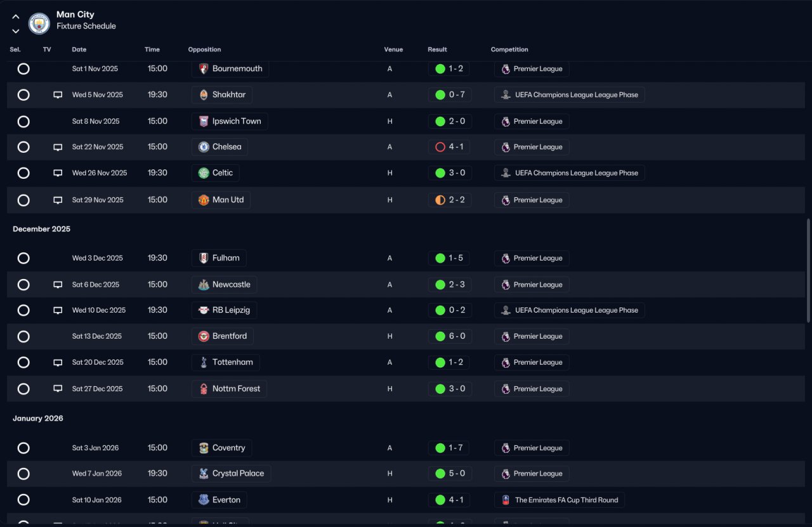812x527 pixels.
Task: Click the FA Cup trophy icon on Everton row
Action: (x=506, y=500)
